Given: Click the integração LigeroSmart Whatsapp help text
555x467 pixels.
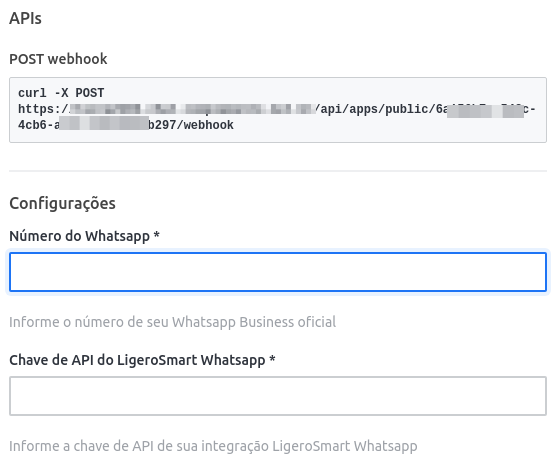Looking at the screenshot, I should [x=213, y=446].
